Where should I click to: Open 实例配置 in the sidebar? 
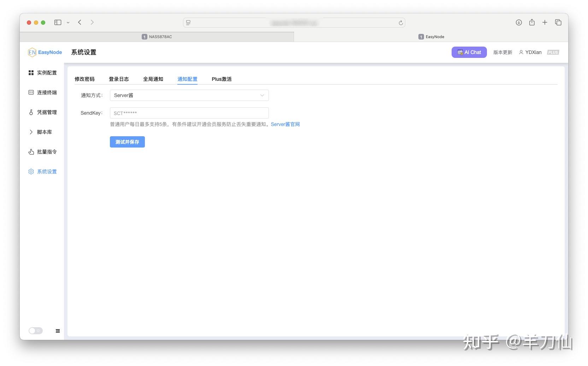click(x=47, y=73)
